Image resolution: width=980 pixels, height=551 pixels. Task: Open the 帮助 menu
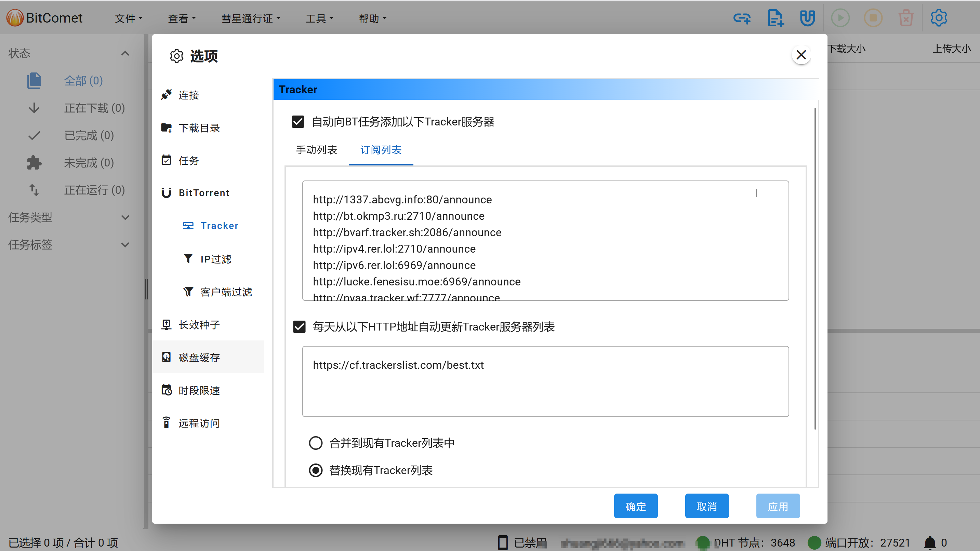[372, 18]
